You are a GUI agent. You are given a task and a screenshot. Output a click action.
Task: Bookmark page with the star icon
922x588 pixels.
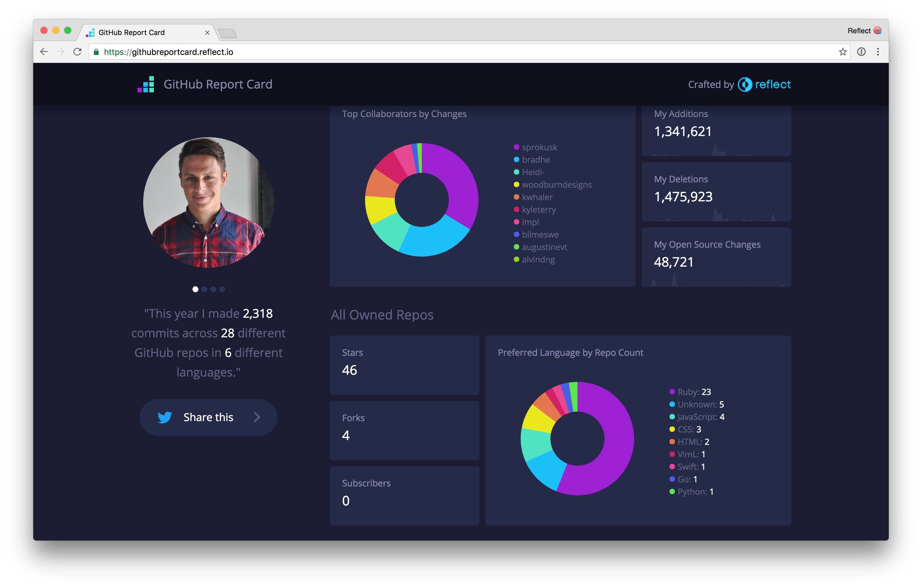click(x=842, y=52)
